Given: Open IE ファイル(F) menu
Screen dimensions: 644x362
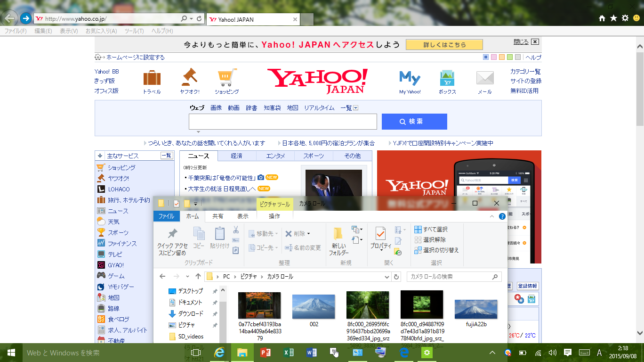Looking at the screenshot, I should point(16,31).
